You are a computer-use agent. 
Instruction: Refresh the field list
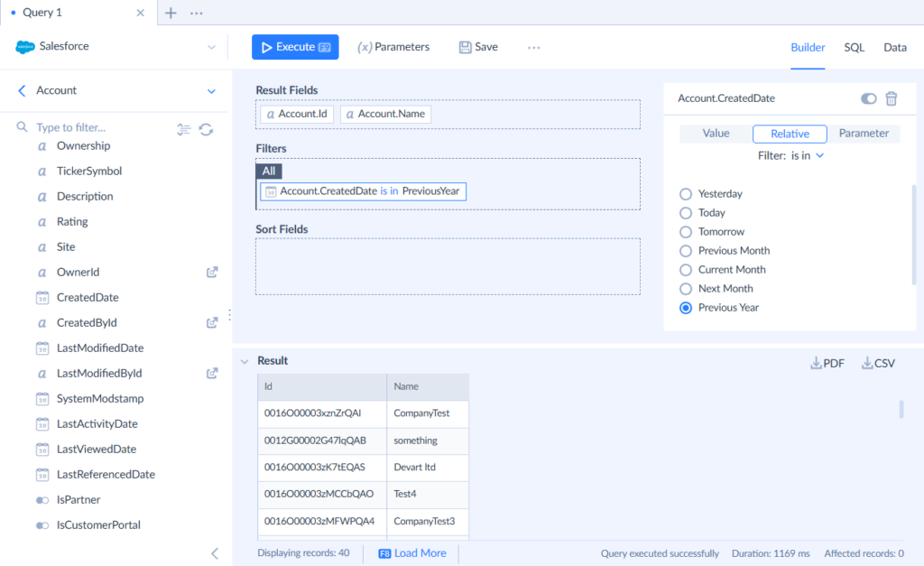(206, 129)
